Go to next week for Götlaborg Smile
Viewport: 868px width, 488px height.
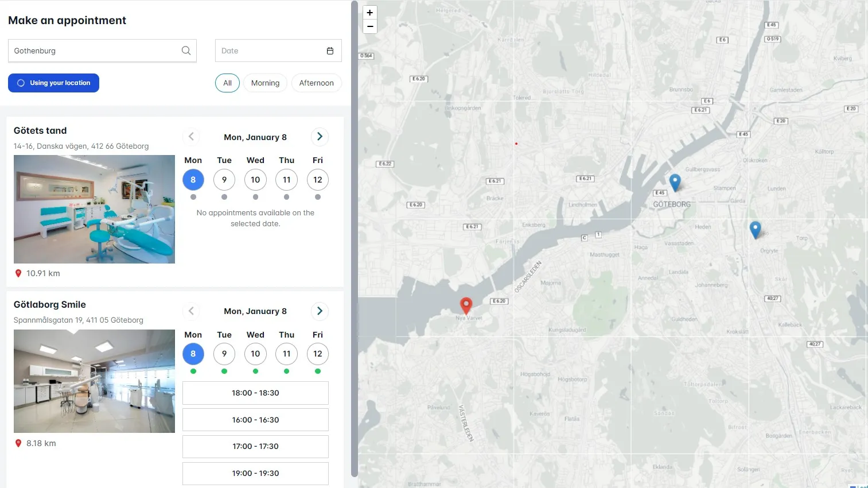click(x=320, y=311)
